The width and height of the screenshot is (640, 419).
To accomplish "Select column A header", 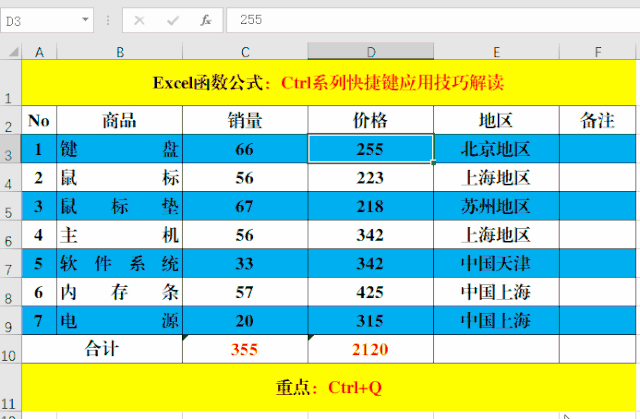I will tap(39, 52).
